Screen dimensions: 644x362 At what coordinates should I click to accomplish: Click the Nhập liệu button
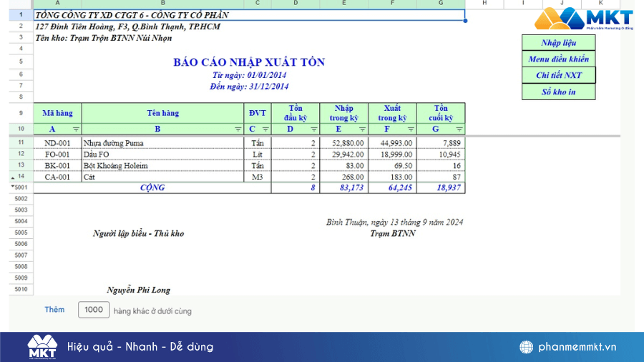[559, 43]
